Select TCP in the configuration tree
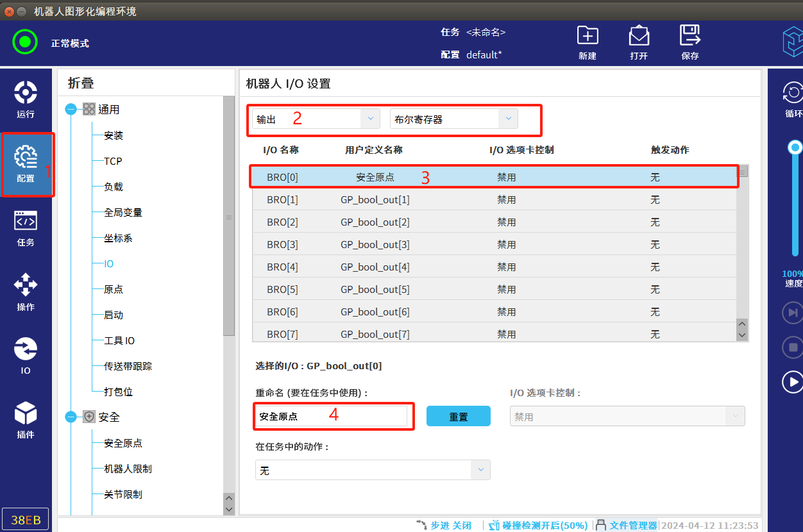The height and width of the screenshot is (532, 803). pos(113,161)
